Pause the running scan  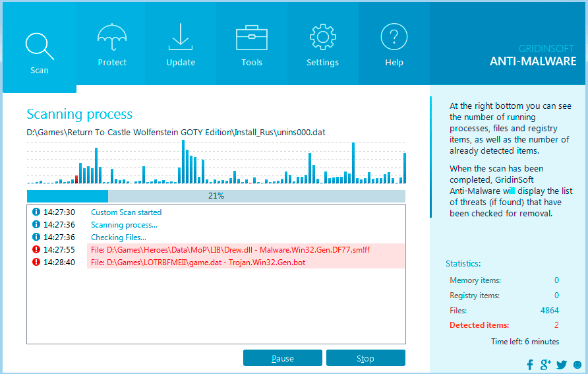point(283,358)
